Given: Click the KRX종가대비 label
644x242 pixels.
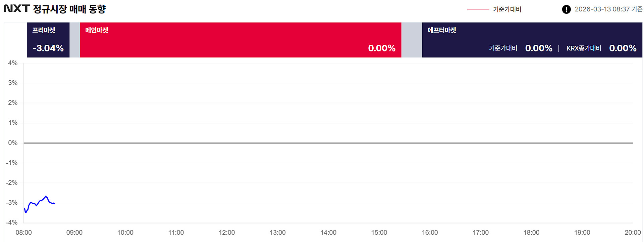Looking at the screenshot, I should click(584, 48).
